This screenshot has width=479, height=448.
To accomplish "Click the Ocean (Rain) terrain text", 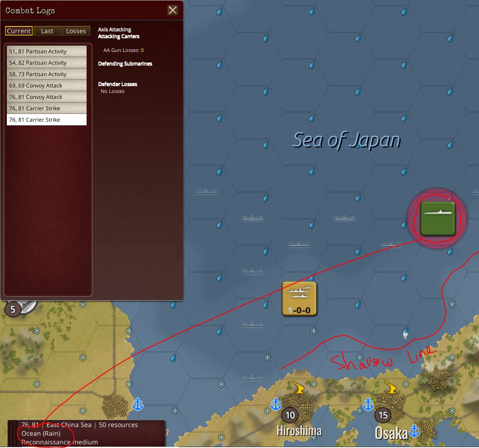I will pos(41,433).
